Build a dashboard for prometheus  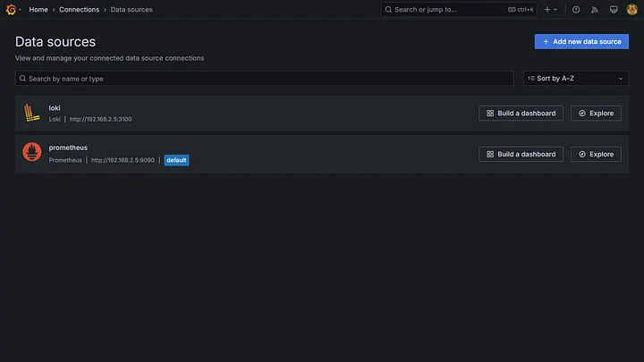521,155
